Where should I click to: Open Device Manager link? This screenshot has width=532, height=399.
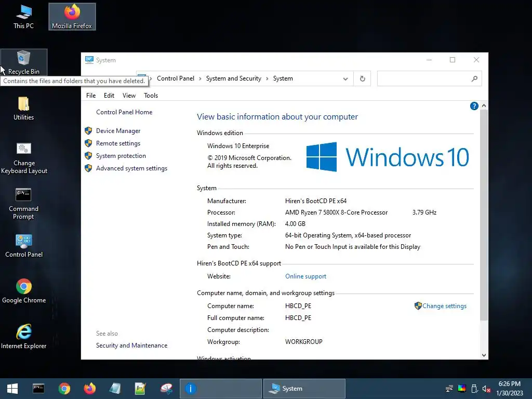[x=118, y=131]
